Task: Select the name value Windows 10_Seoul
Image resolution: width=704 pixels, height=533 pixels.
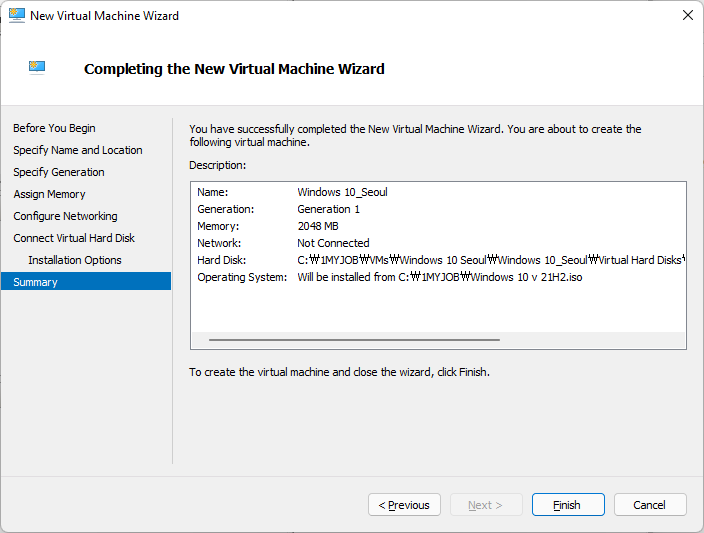Action: pyautogui.click(x=342, y=192)
